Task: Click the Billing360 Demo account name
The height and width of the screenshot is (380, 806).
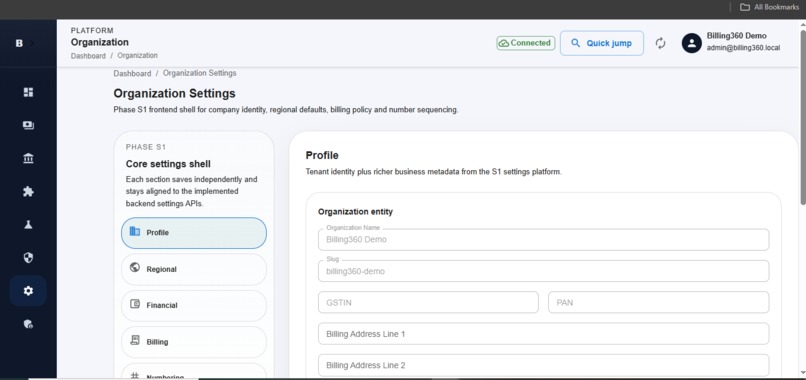Action: (737, 36)
